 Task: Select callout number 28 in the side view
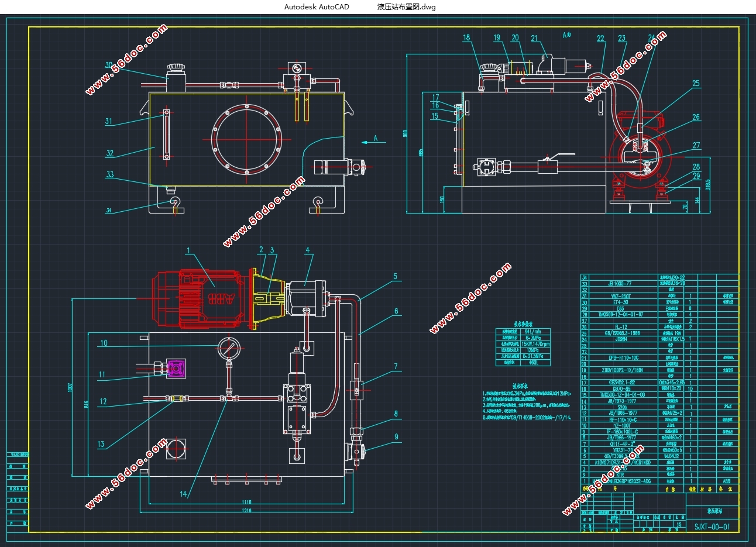point(696,167)
